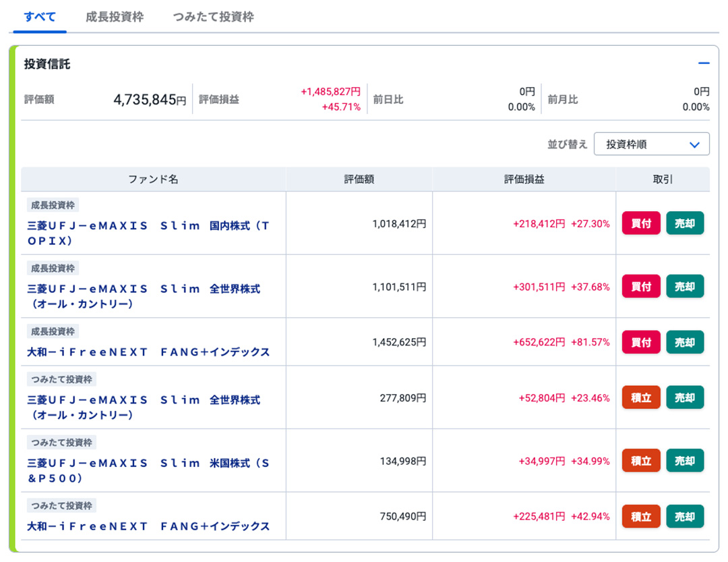Click 積立 for eMAXIS Slim 米国株式 (S&P500)
Screen dimensions: 728x562
tap(641, 461)
